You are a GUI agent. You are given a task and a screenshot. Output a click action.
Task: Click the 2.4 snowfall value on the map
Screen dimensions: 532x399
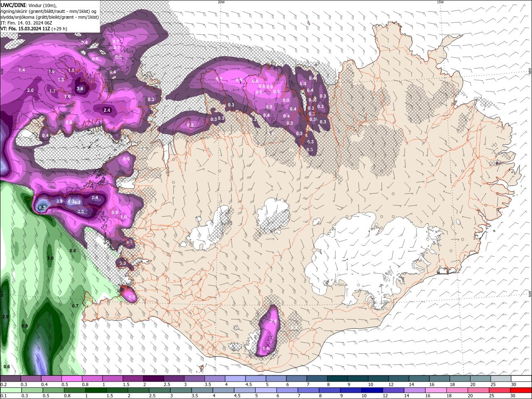point(107,110)
